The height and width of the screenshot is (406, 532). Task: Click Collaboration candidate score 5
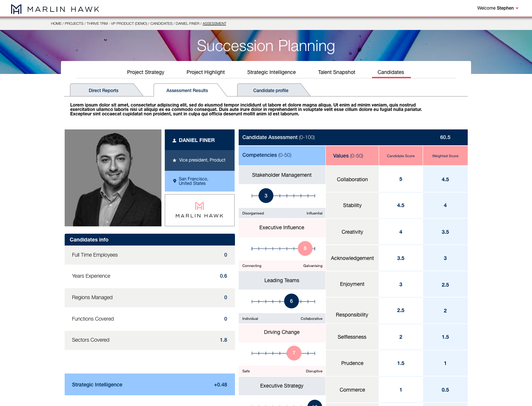[x=401, y=179]
